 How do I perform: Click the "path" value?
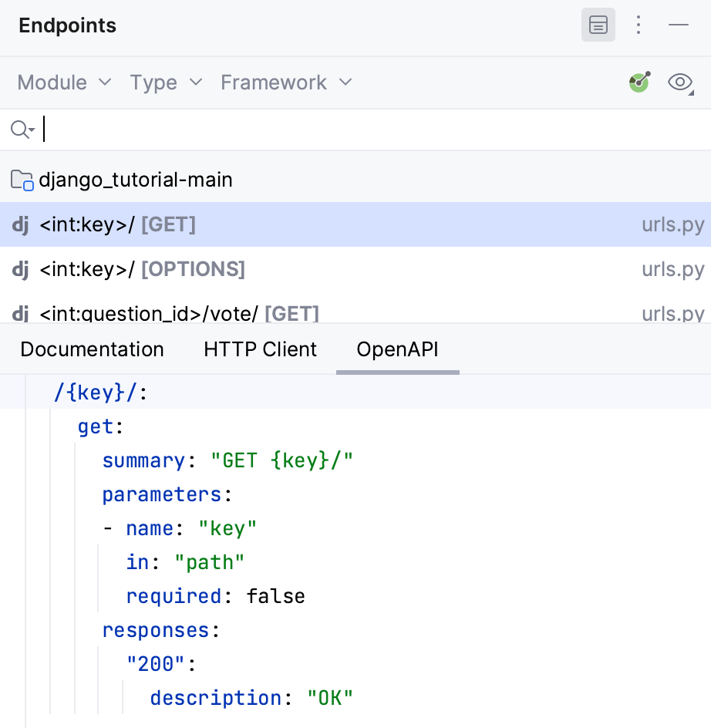(210, 562)
